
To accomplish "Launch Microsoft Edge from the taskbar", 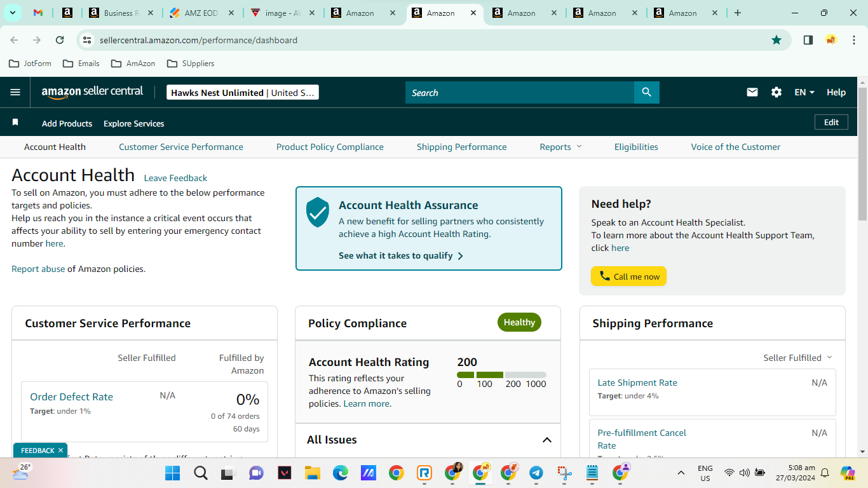I will (x=340, y=473).
